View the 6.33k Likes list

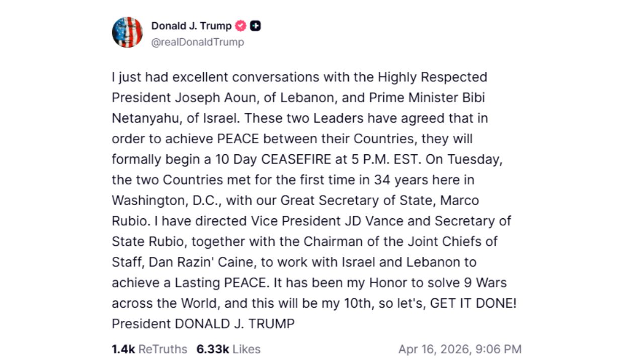point(228,349)
